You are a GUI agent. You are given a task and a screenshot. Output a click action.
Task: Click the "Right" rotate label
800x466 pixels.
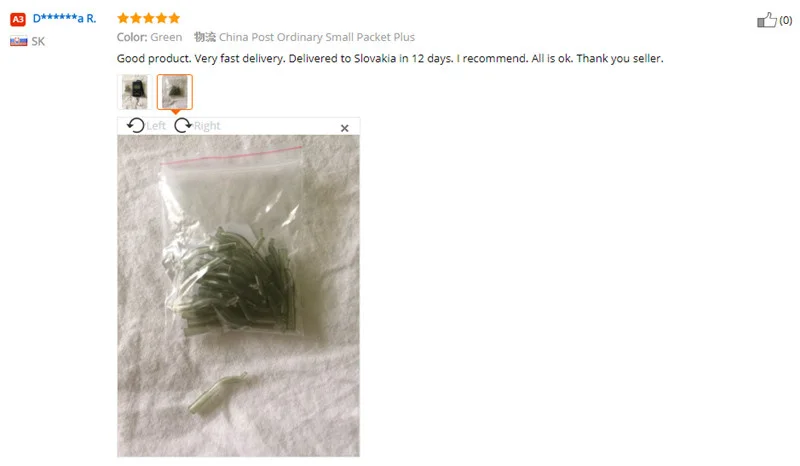click(x=207, y=126)
